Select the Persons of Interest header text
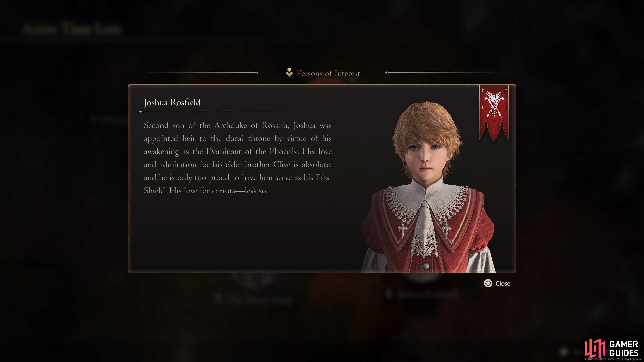This screenshot has height=362, width=644. coord(328,73)
